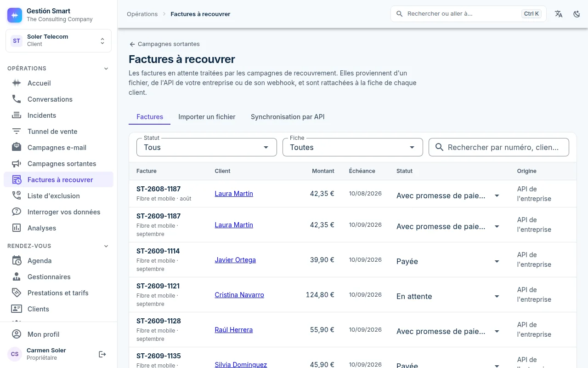The width and height of the screenshot is (588, 368).
Task: Click the Analyses chart icon
Action: (17, 228)
